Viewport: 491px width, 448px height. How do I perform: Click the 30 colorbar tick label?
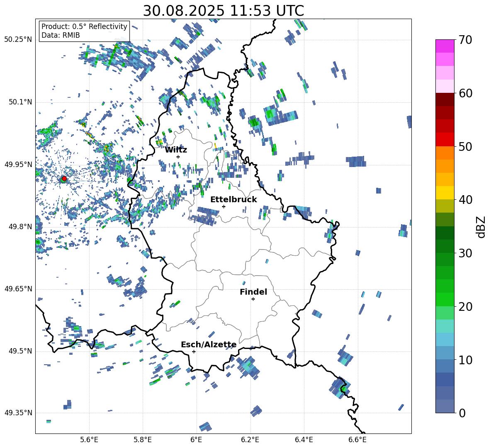(x=466, y=253)
